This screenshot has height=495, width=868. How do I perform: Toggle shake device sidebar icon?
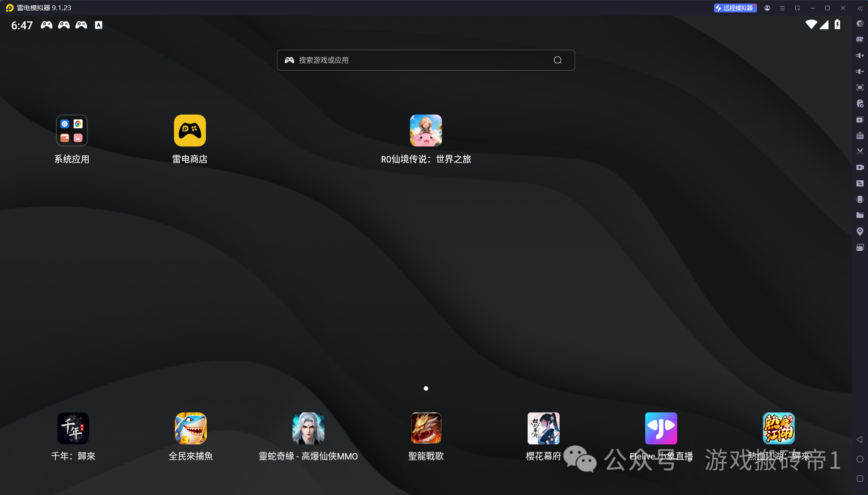pyautogui.click(x=860, y=199)
